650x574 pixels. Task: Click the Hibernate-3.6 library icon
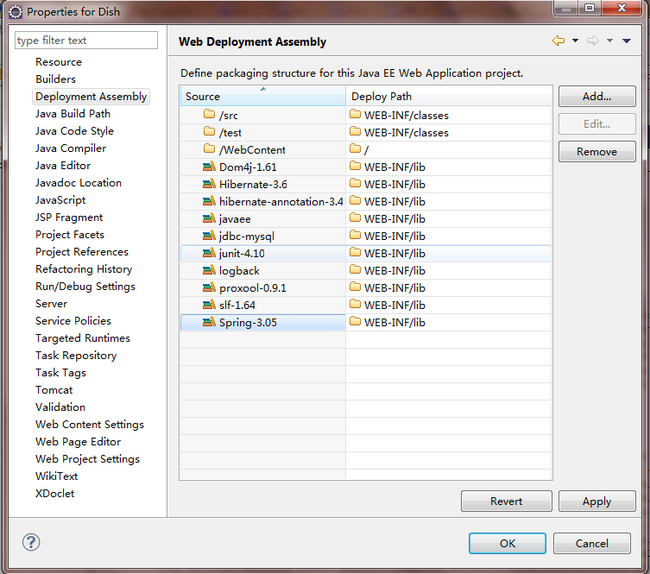[x=209, y=184]
